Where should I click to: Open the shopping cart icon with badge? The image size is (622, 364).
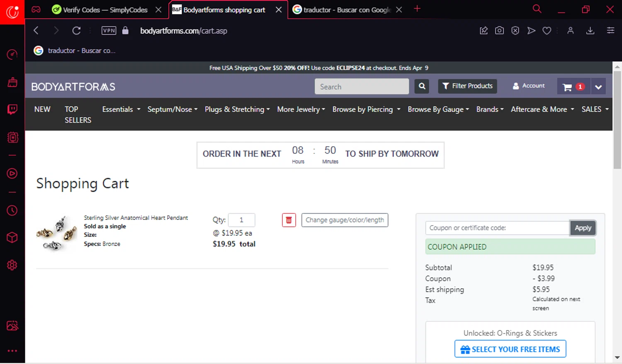pos(573,87)
